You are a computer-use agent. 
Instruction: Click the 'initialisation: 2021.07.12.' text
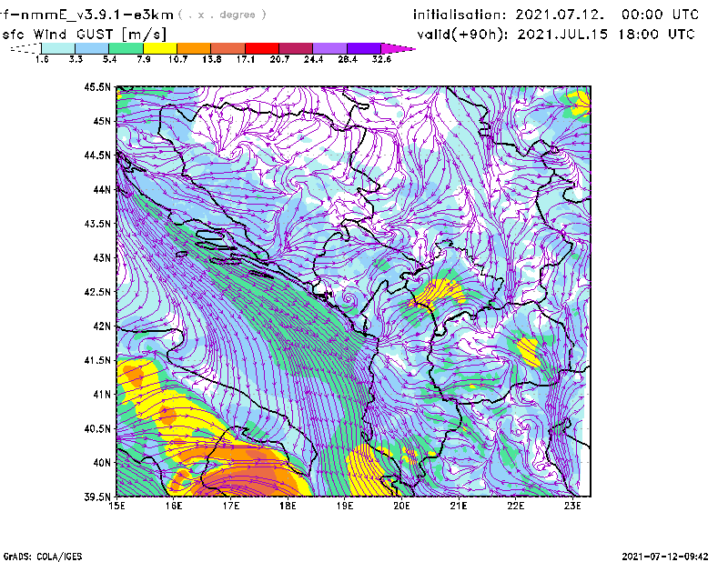click(x=509, y=15)
